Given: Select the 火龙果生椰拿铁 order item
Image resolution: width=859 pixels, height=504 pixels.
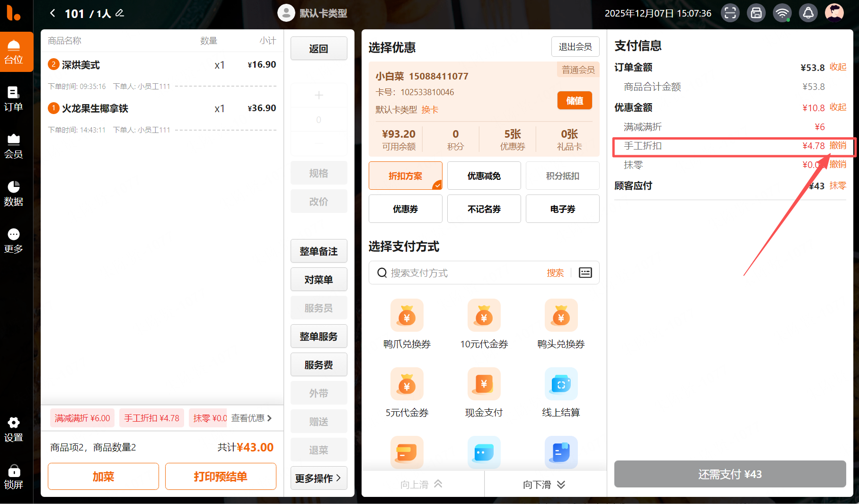Looking at the screenshot, I should click(162, 108).
